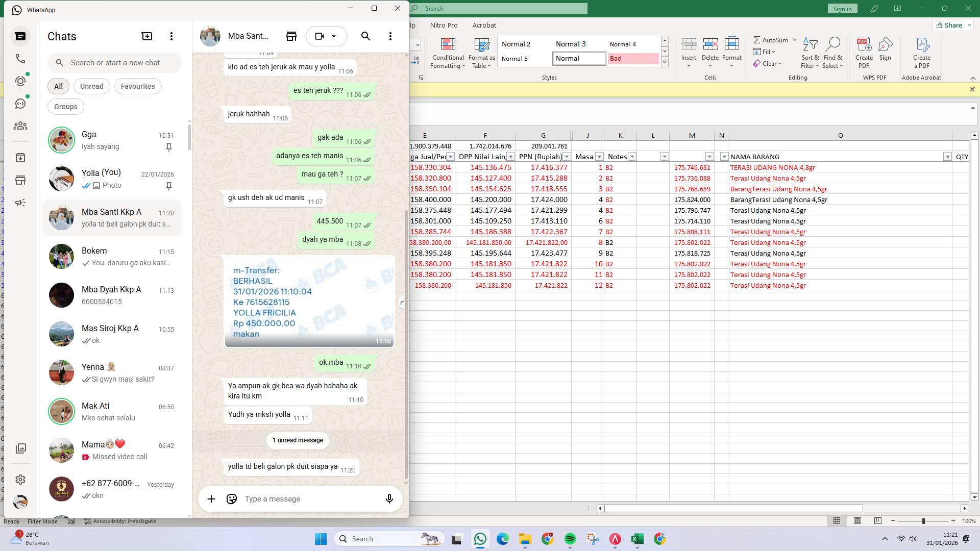Open the Calls panel in WhatsApp sidebar
Image resolution: width=980 pixels, height=551 pixels.
coord(20,59)
